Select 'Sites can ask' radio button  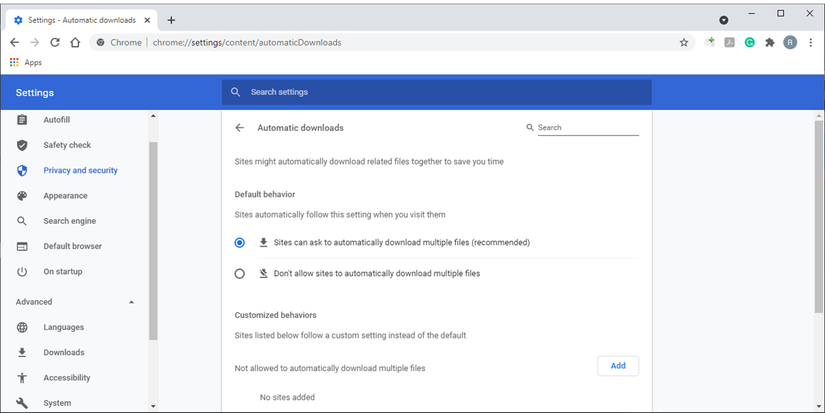(239, 243)
